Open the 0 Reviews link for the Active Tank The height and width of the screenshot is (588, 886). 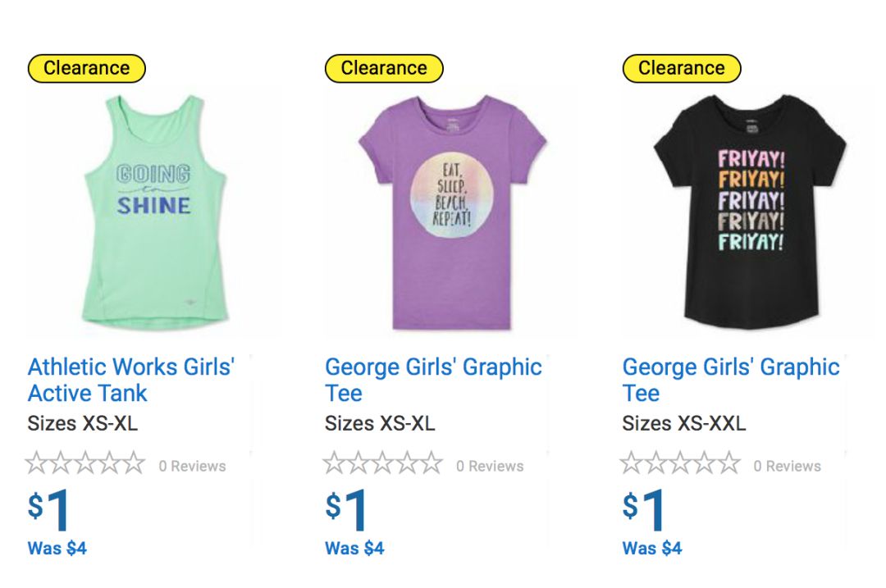pyautogui.click(x=192, y=466)
